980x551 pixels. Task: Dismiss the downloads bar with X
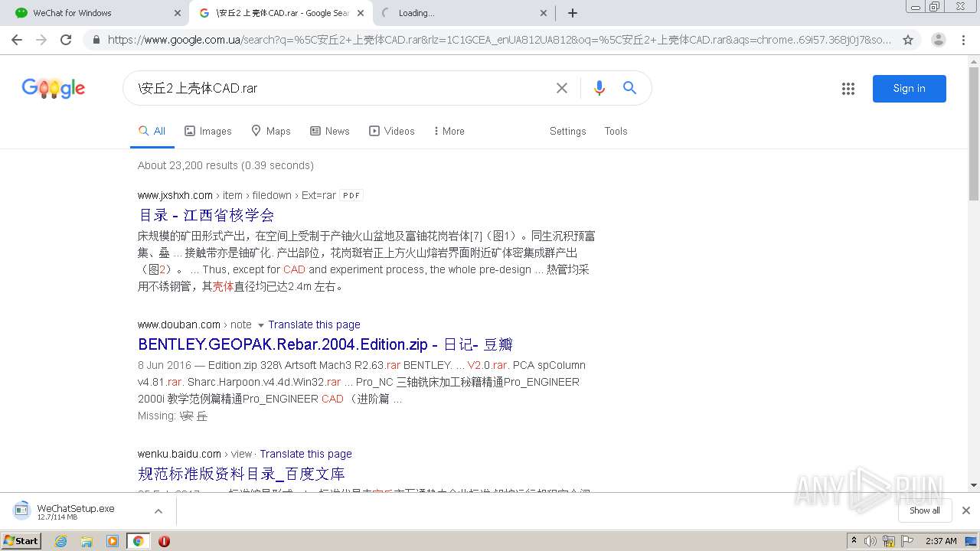pyautogui.click(x=966, y=510)
